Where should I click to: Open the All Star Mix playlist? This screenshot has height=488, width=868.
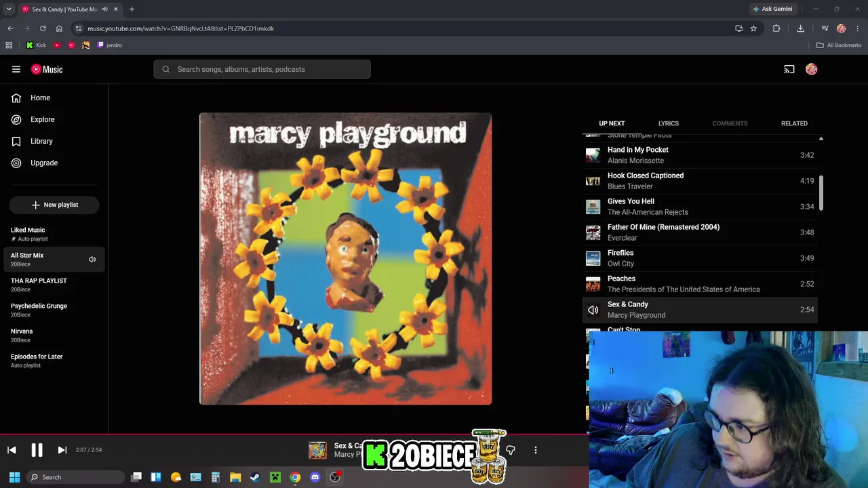pos(54,260)
